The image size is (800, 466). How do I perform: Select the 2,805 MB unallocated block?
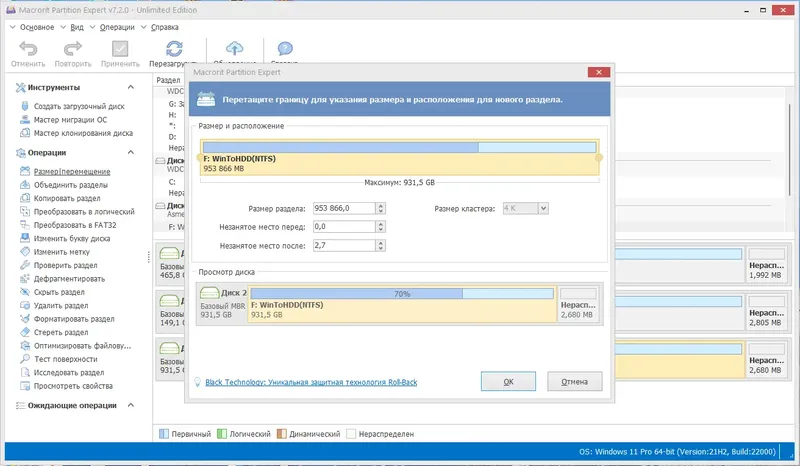click(x=766, y=312)
